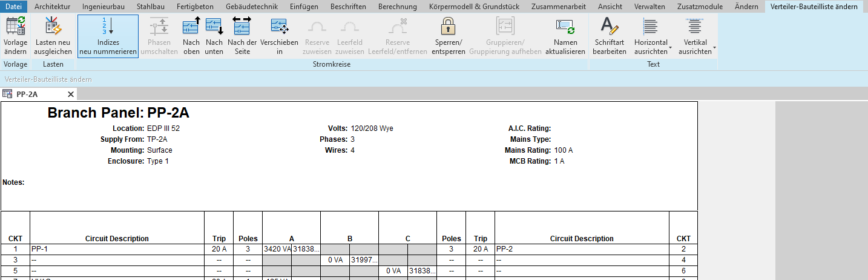Viewport: 868px width, 280px height.
Task: Click Phasen umschalten icon
Action: tap(159, 26)
